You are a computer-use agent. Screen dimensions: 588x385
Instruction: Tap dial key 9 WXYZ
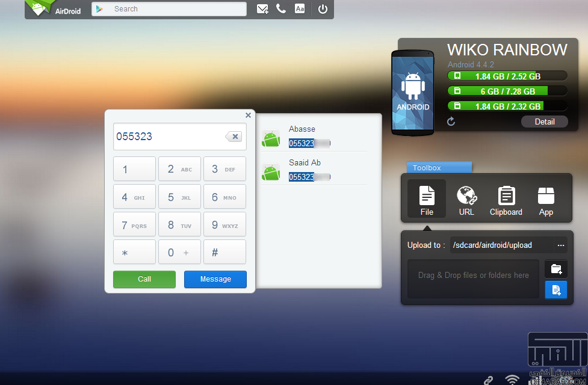point(224,224)
